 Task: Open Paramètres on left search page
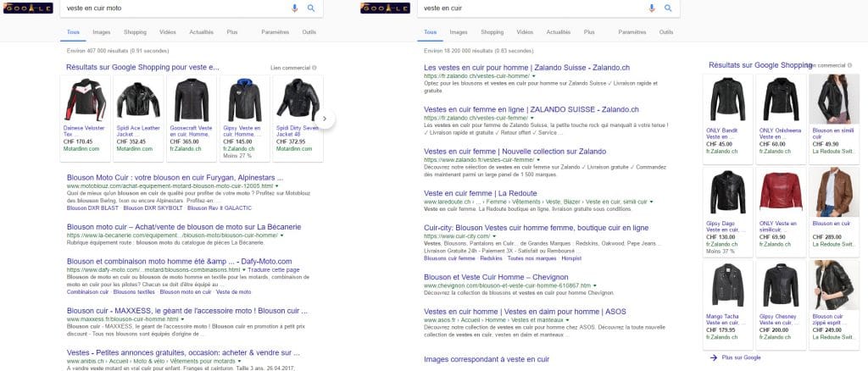click(275, 32)
